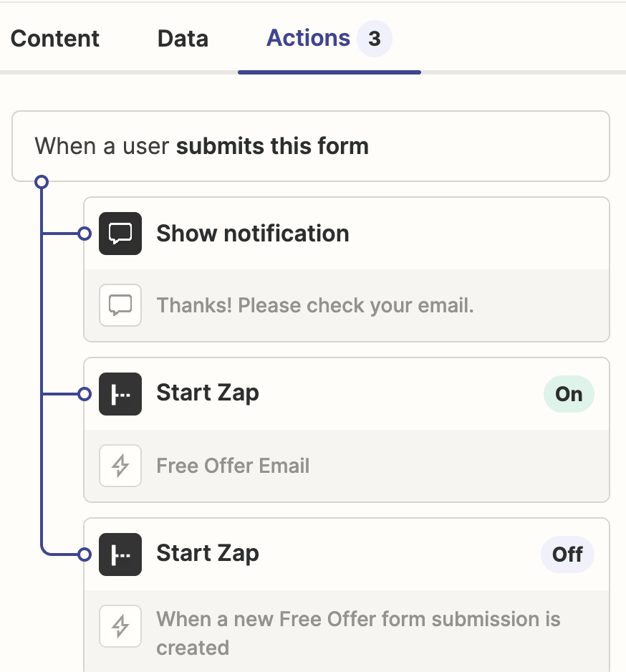The width and height of the screenshot is (626, 672).
Task: Click the second Start Zap dark icon
Action: [120, 555]
